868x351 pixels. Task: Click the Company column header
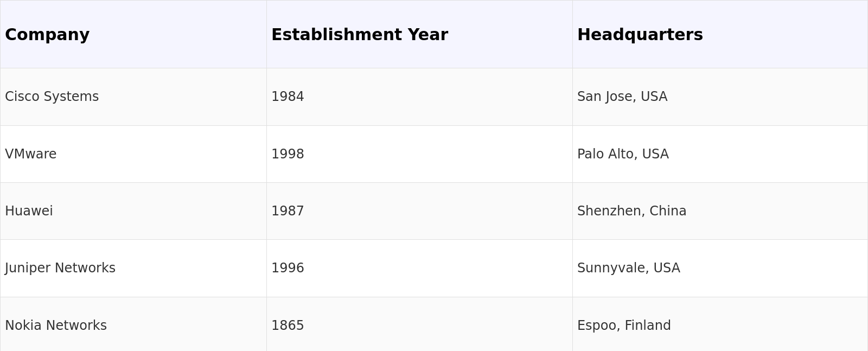[x=47, y=35]
